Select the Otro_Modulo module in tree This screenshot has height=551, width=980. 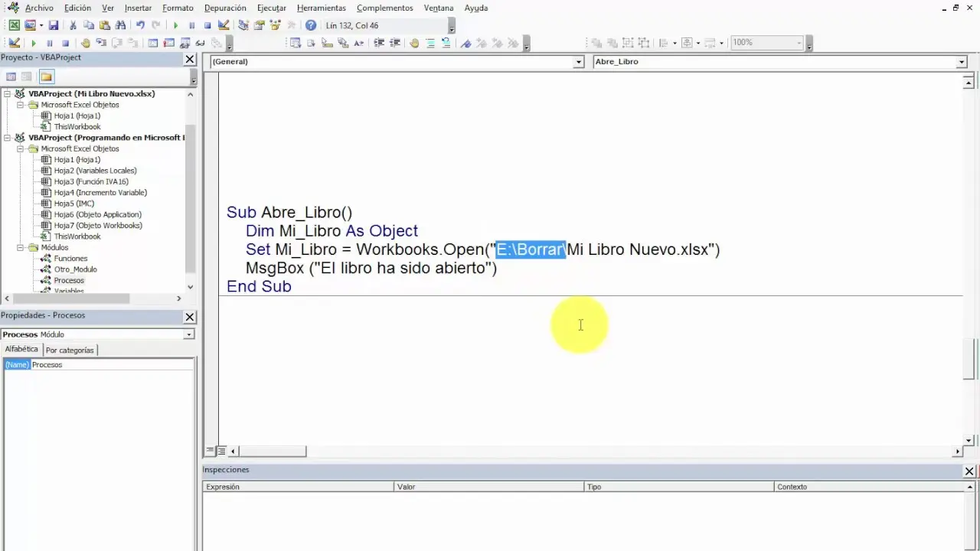[x=75, y=269]
